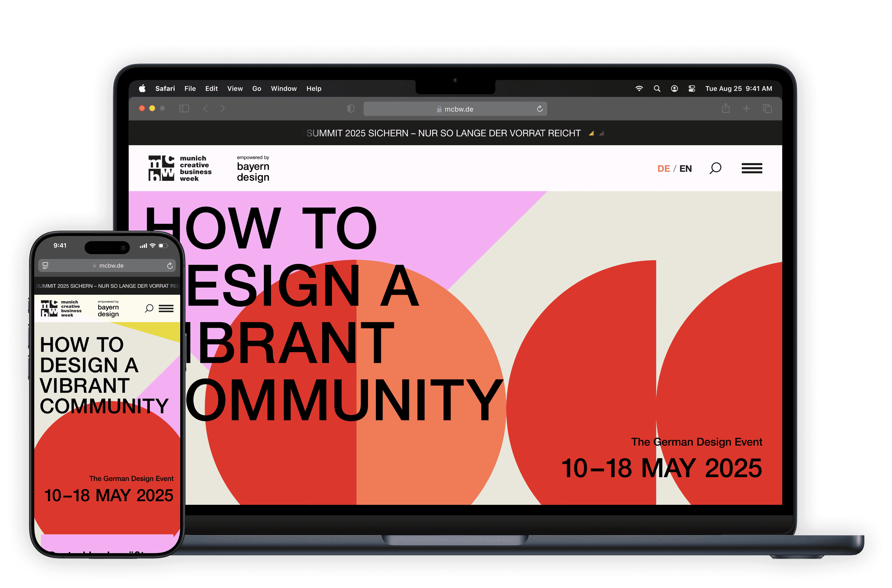The width and height of the screenshot is (892, 588).
Task: Open the Go menu
Action: click(x=257, y=89)
